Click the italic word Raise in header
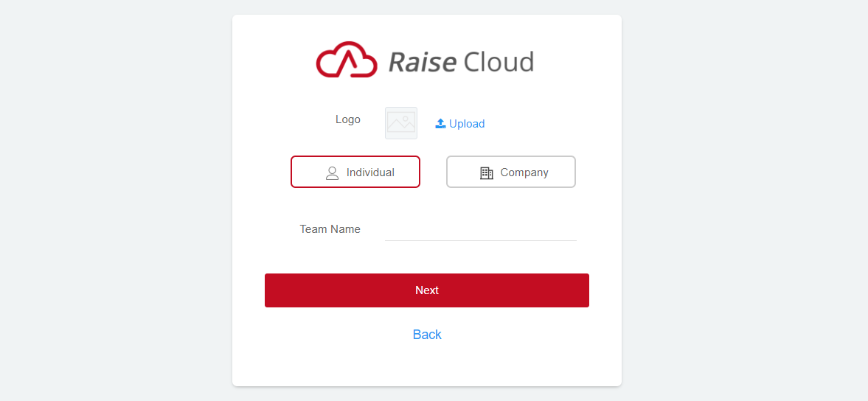 tap(423, 62)
